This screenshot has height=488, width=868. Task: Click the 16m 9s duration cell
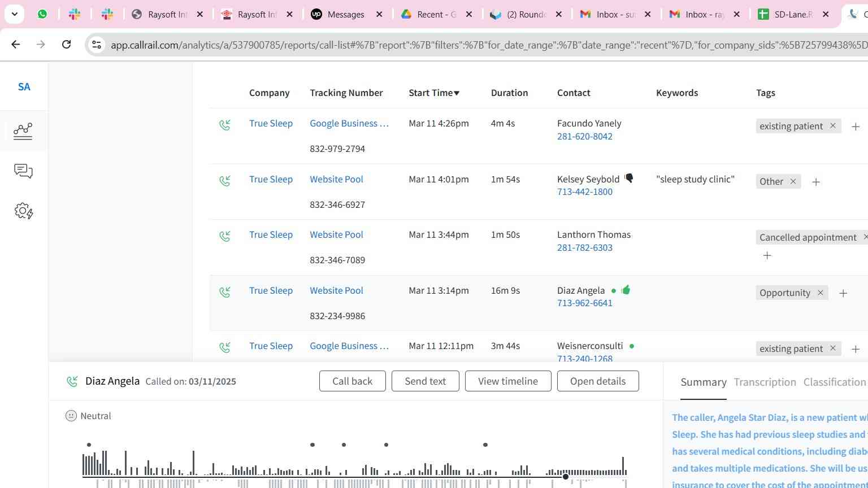point(505,290)
